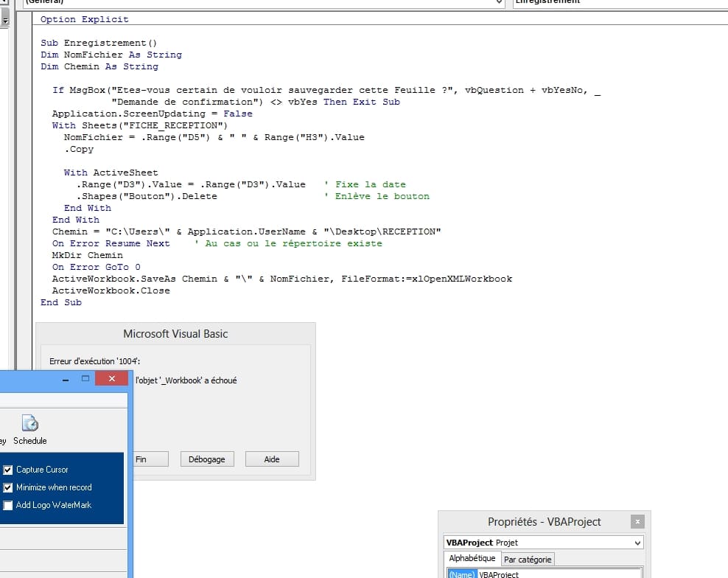Open the Enregistrement procedure dropdown
The height and width of the screenshot is (578, 728).
point(619,2)
